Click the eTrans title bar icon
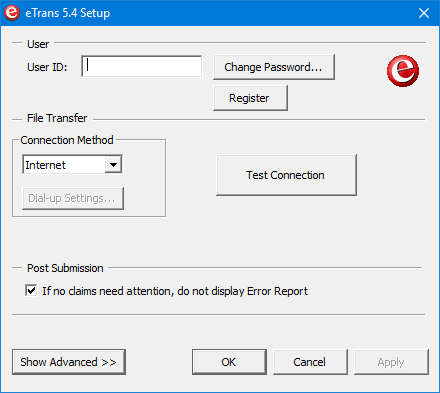 pyautogui.click(x=12, y=13)
